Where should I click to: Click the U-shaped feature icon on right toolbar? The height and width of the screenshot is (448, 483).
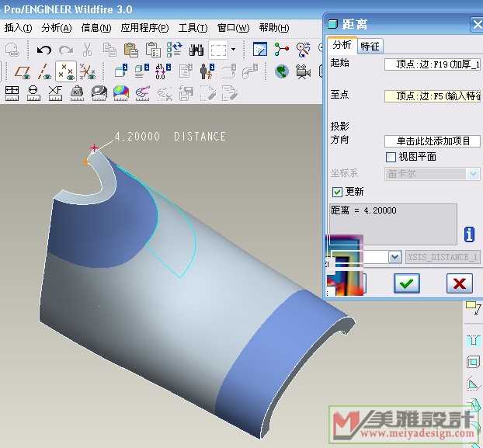473,341
